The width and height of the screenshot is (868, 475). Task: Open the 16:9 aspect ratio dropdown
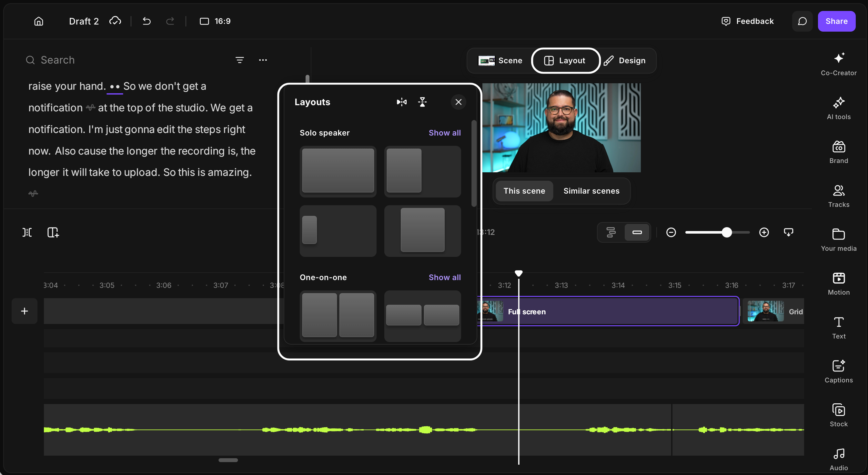click(215, 21)
